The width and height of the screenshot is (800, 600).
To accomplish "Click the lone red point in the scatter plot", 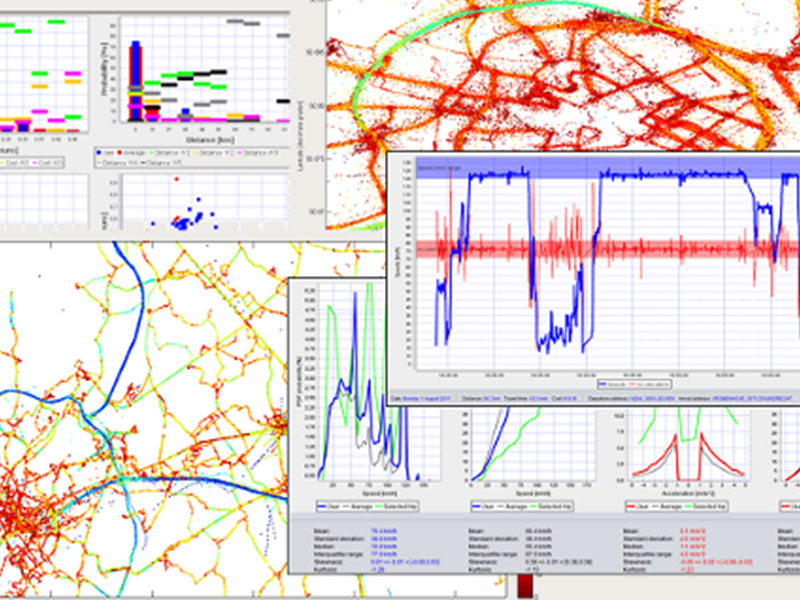I will click(177, 179).
